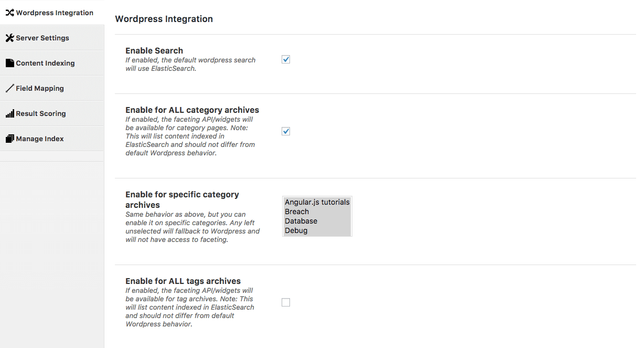The height and width of the screenshot is (348, 644).
Task: Select Breach in the category list
Action: pyautogui.click(x=317, y=212)
